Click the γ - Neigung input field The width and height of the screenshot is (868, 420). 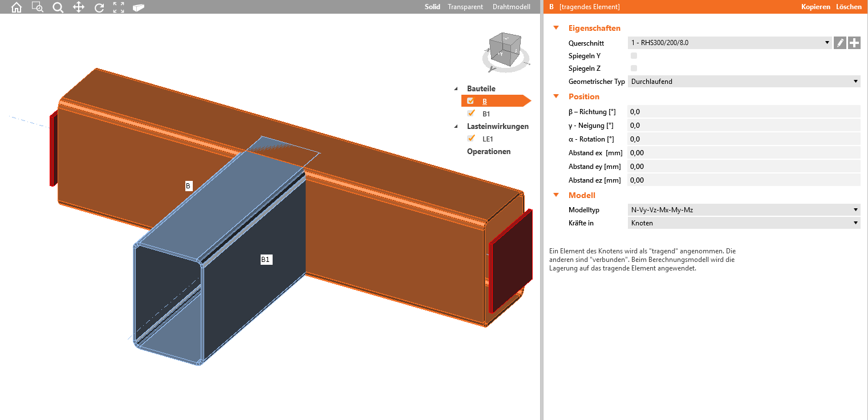(744, 126)
